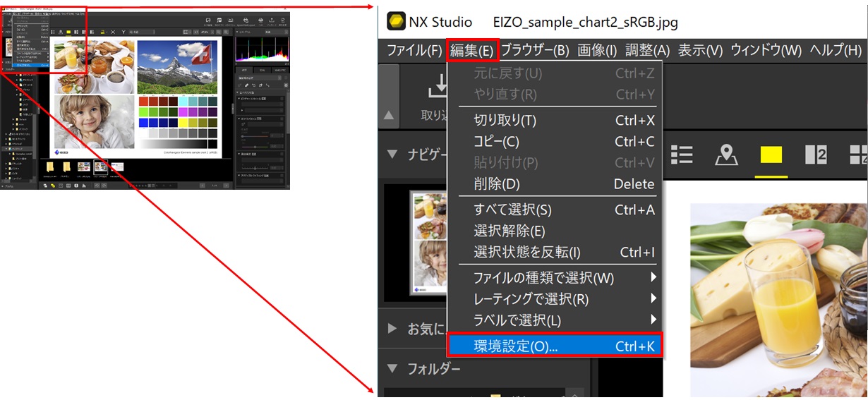Image resolution: width=868 pixels, height=400 pixels.
Task: Open the ファイル(F) menu
Action: [415, 50]
